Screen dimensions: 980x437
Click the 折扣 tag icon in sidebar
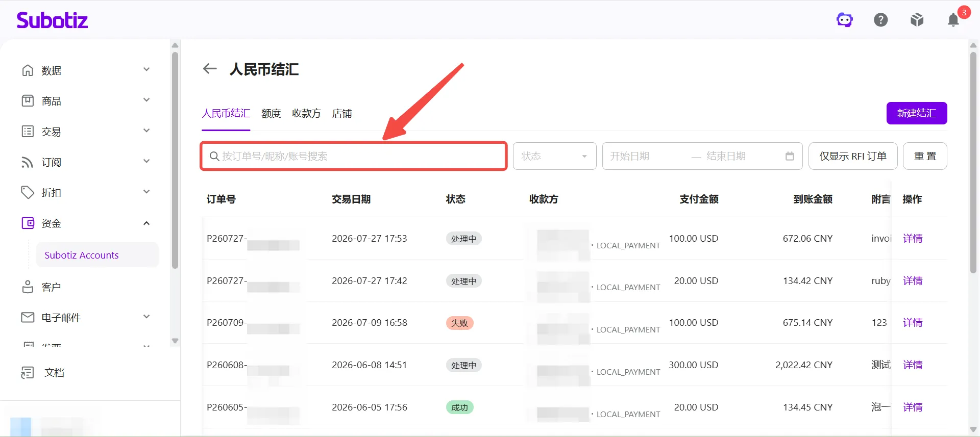tap(28, 192)
